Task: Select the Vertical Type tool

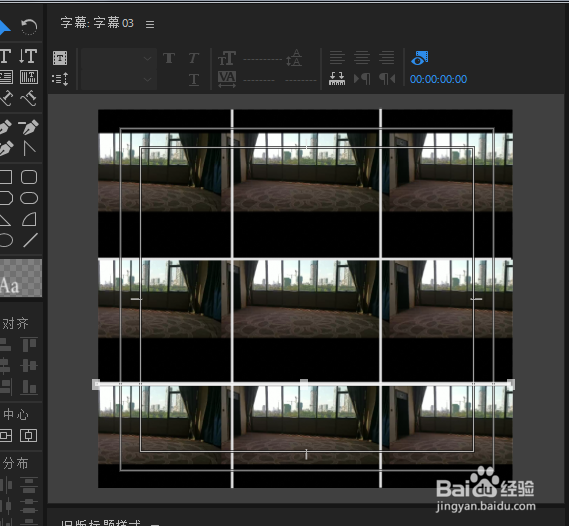Action: tap(28, 56)
